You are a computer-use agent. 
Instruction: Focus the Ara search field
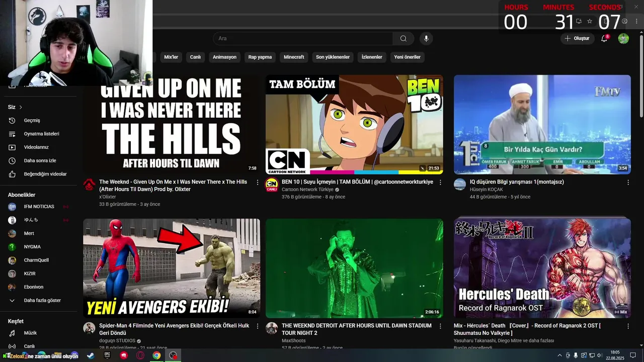pyautogui.click(x=303, y=39)
